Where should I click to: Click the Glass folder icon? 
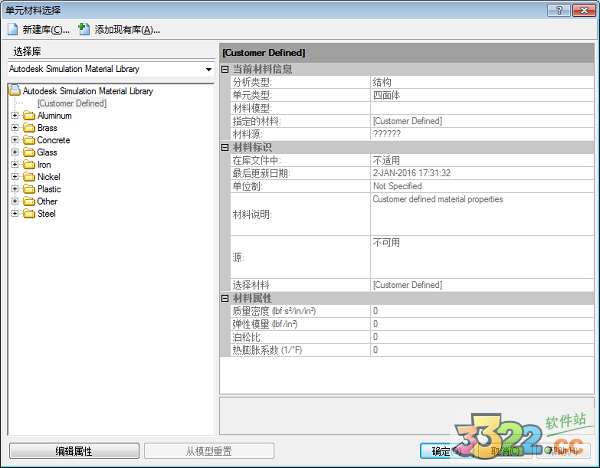point(29,152)
